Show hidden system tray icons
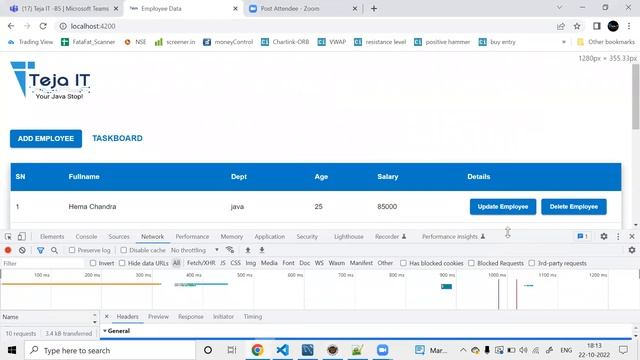 coord(463,350)
